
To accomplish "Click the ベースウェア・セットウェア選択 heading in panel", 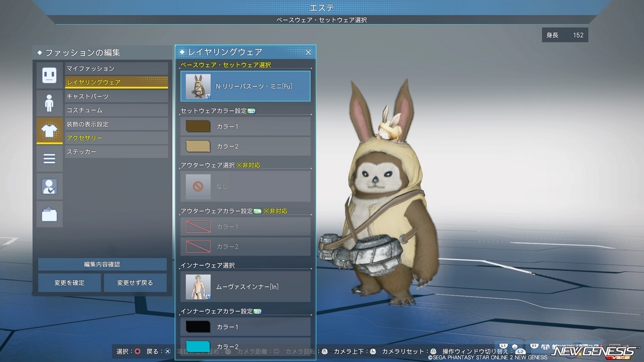I will point(225,65).
